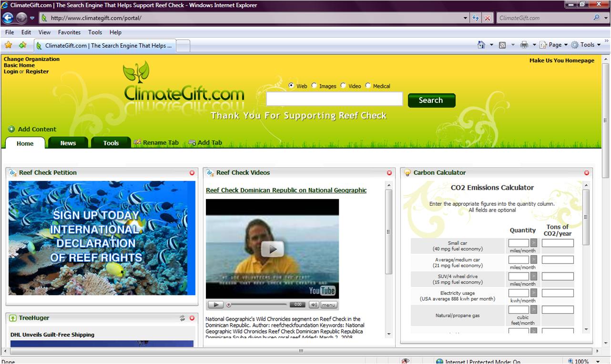This screenshot has width=611, height=364.
Task: Open the Tools dropdown in the command bar
Action: click(x=586, y=45)
